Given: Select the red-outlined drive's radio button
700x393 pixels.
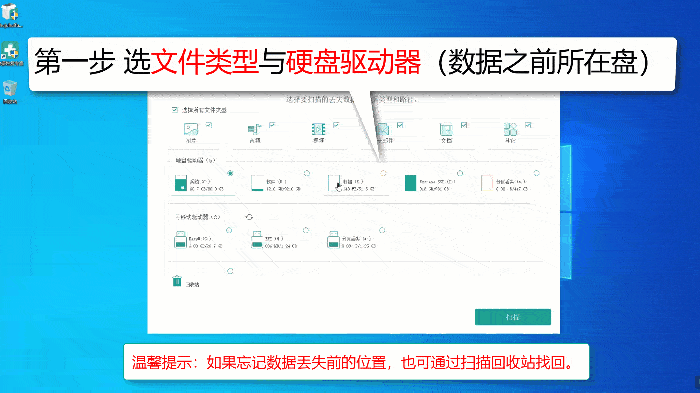Looking at the screenshot, I should (537, 173).
